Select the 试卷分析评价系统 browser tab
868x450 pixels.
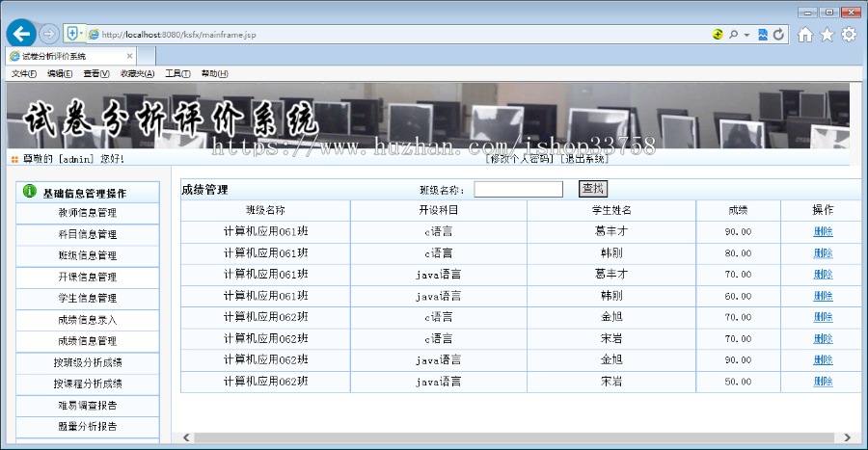tap(71, 56)
